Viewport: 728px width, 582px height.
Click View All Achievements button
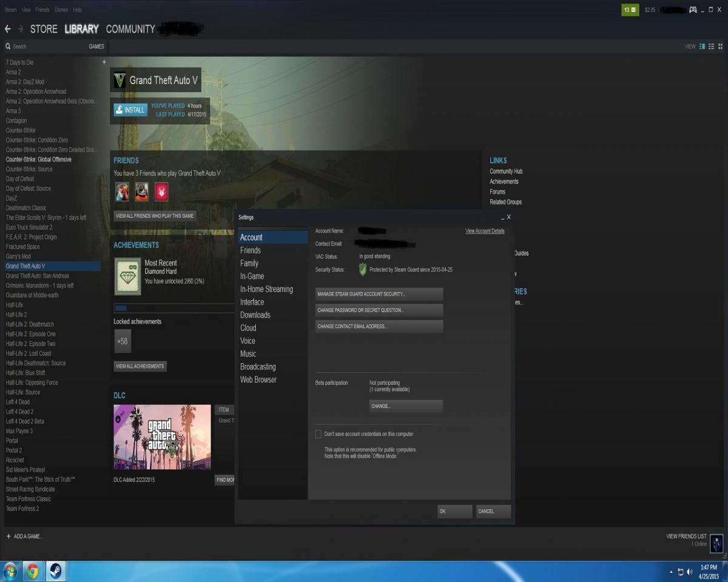tap(140, 366)
